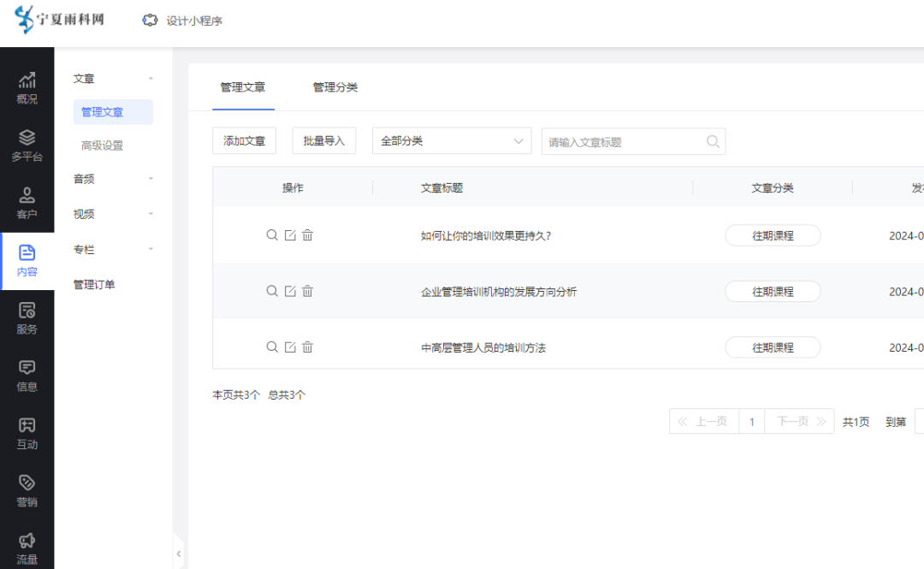Click the 共1页 page count text

[x=856, y=422]
